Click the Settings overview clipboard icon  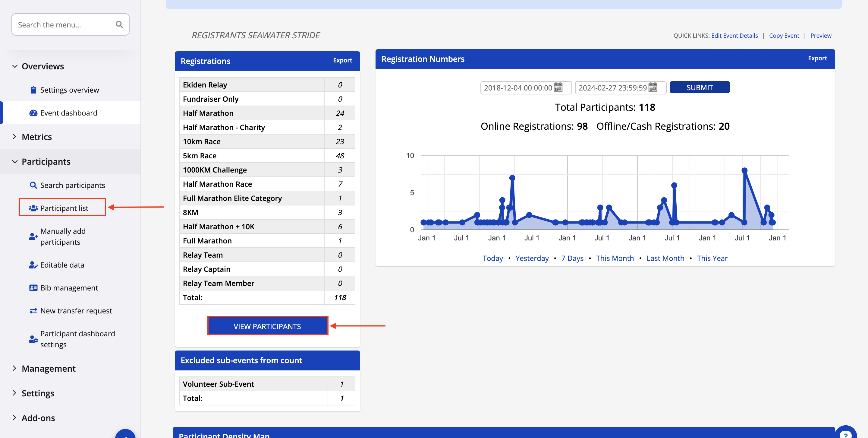tap(33, 90)
